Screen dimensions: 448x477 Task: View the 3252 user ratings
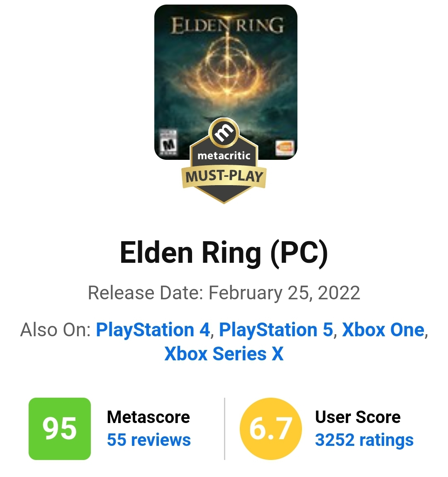point(364,440)
